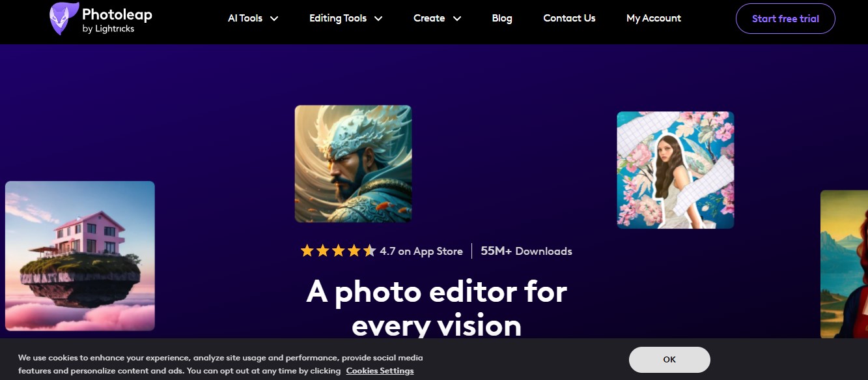The height and width of the screenshot is (380, 868).
Task: Select the woman with flowers collage image
Action: (675, 170)
